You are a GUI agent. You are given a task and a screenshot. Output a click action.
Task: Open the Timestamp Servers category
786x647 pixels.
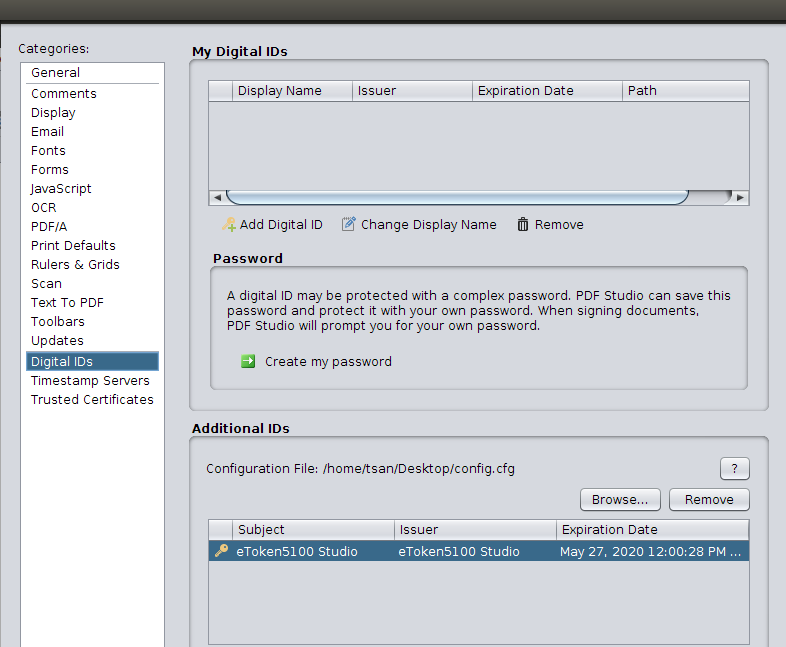coord(90,381)
